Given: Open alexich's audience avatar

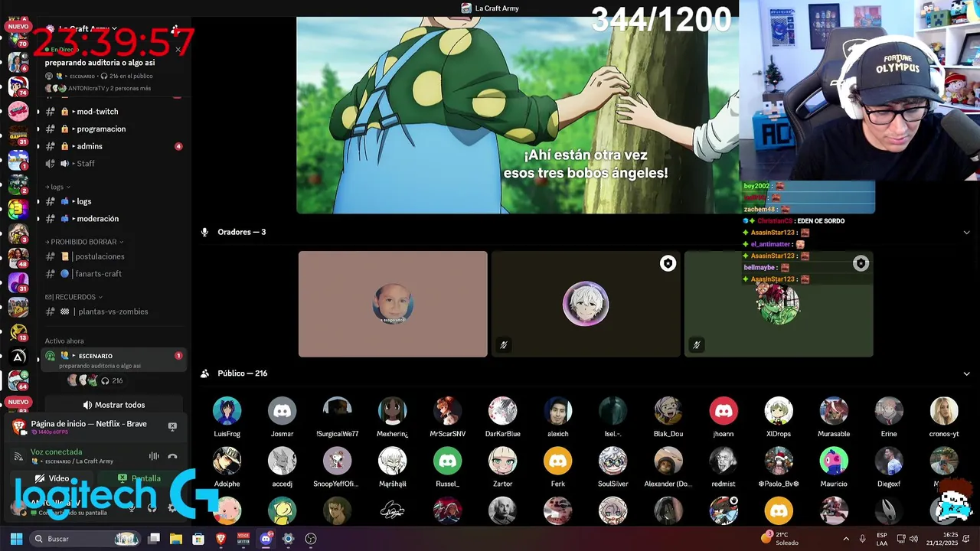Looking at the screenshot, I should 557,411.
